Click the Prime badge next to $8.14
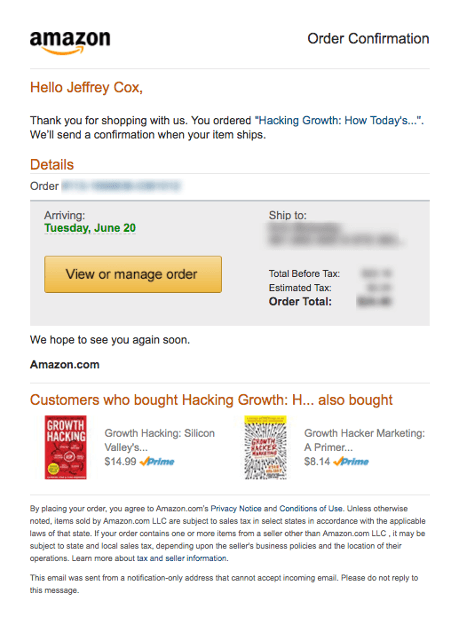This screenshot has height=617, width=451. (351, 462)
